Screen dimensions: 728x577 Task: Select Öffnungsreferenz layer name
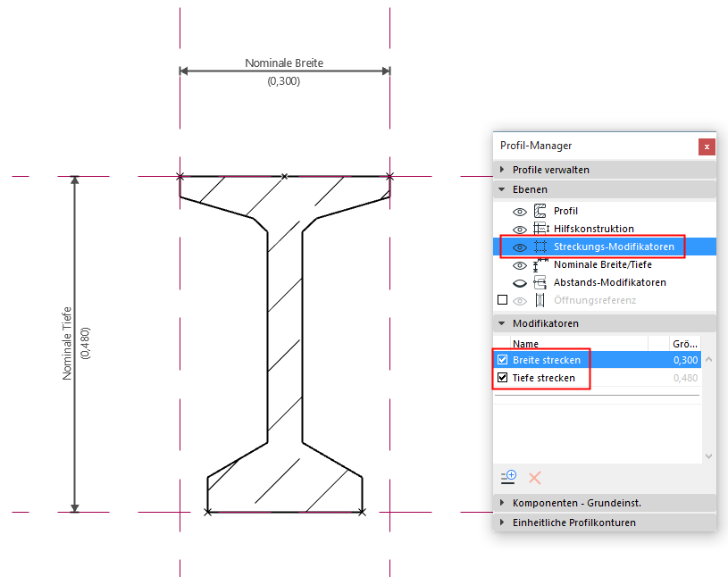pos(595,300)
